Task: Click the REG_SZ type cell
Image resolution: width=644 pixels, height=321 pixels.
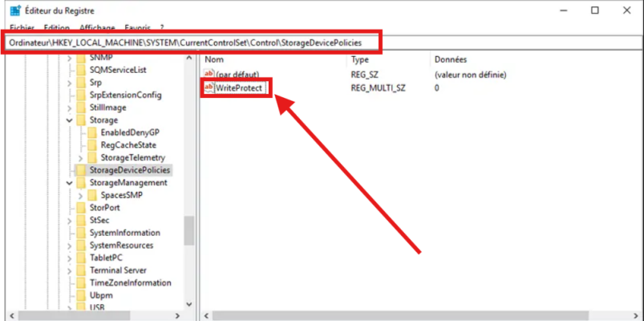Action: tap(364, 75)
